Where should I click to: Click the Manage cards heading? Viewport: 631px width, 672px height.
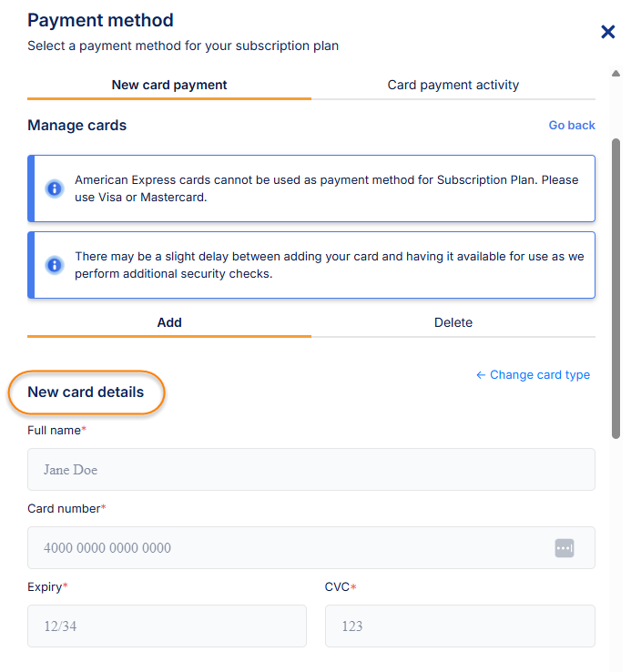click(x=77, y=126)
